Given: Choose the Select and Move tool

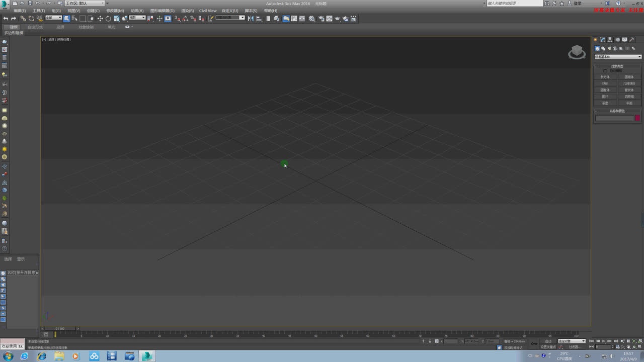Looking at the screenshot, I should pos(100,19).
